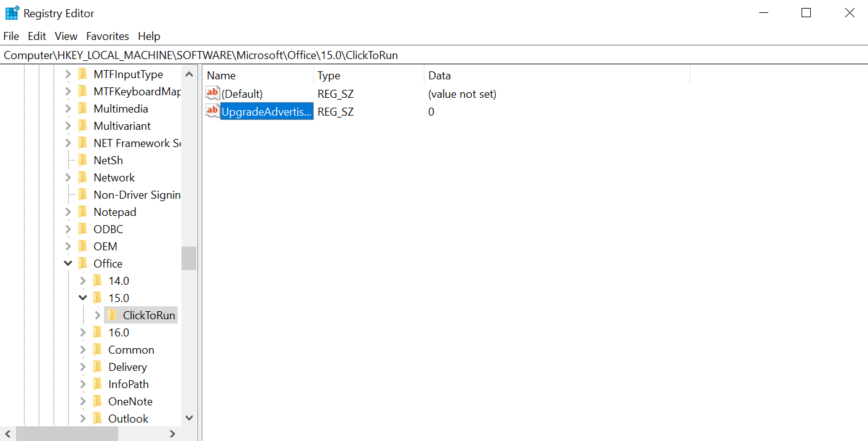Click the MTFKeyboardMap folder icon
Viewport: 868px width, 441px height.
click(x=82, y=92)
